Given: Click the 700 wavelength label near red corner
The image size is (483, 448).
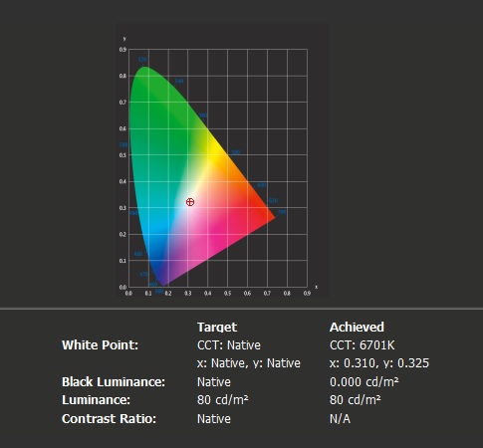Looking at the screenshot, I should click(282, 212).
